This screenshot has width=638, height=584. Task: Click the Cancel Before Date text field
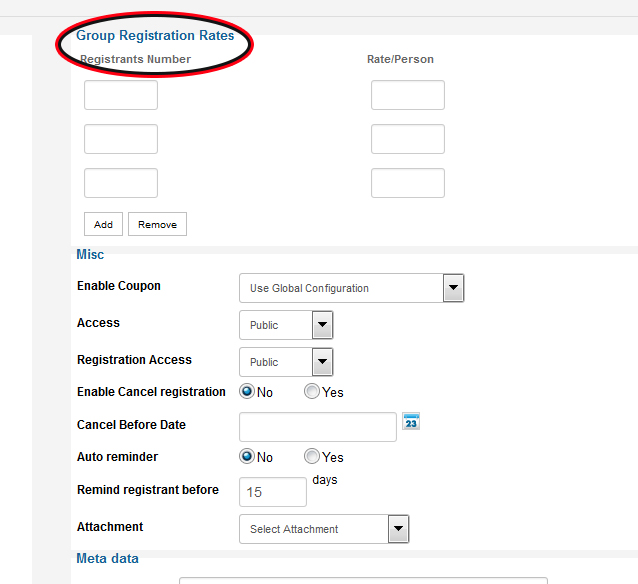point(318,426)
